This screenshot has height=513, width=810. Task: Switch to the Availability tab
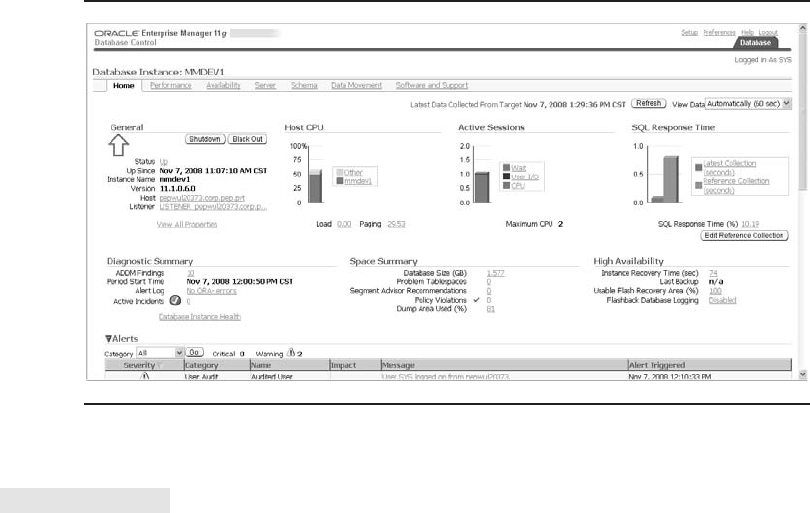[x=223, y=85]
